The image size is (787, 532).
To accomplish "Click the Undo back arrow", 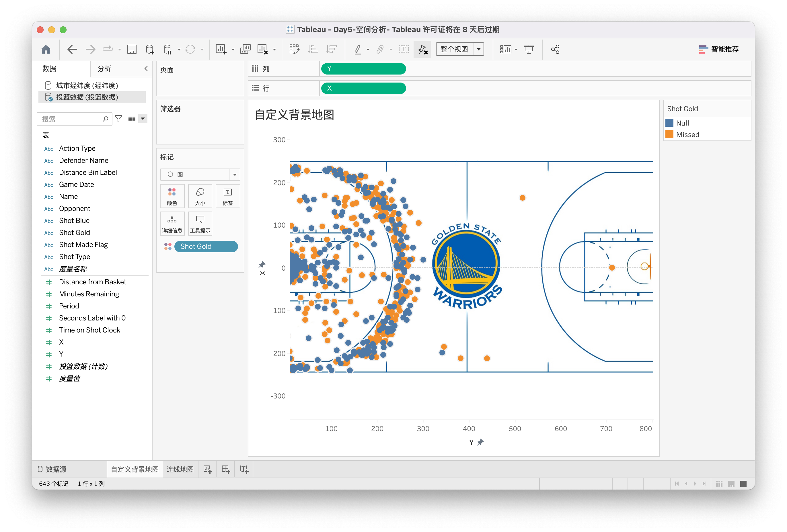I will [72, 49].
